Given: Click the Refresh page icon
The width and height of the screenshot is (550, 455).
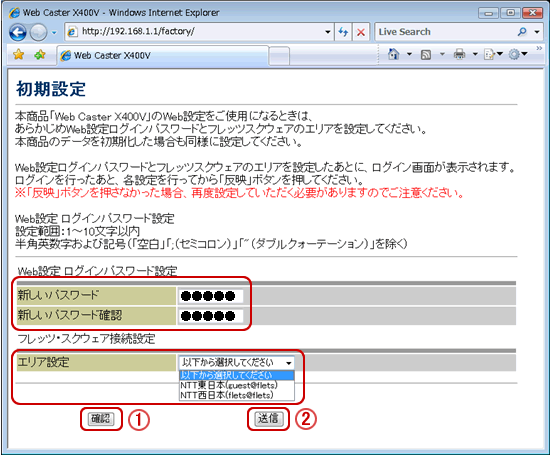Looking at the screenshot, I should 343,32.
